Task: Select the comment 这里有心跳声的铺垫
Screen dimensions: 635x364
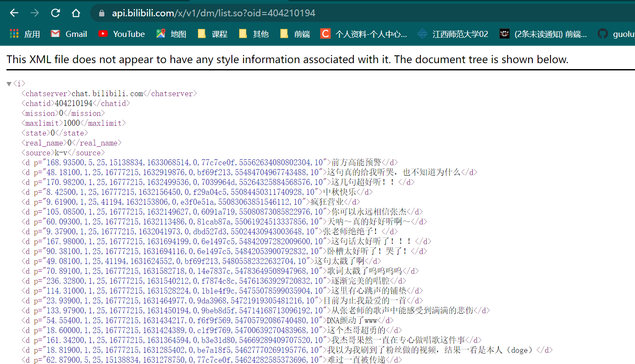Action: pyautogui.click(x=369, y=291)
